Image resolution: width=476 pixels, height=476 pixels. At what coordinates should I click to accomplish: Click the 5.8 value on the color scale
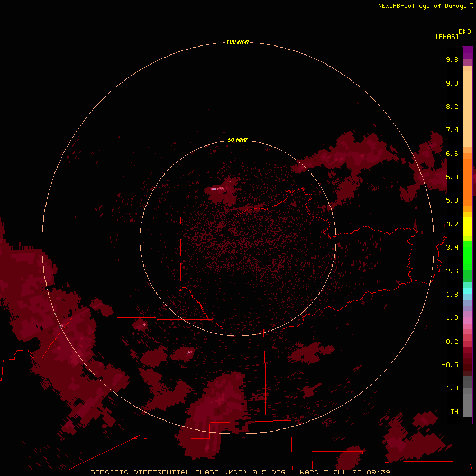click(x=452, y=177)
